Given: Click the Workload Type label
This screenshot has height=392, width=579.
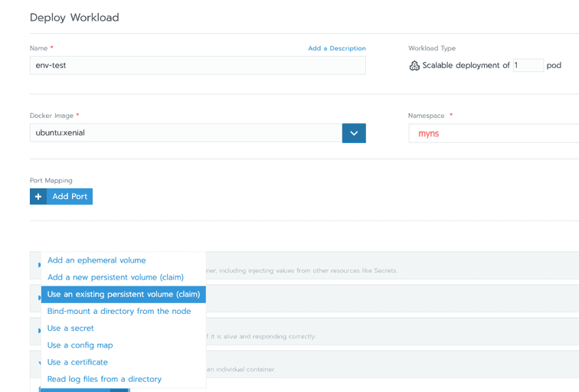Looking at the screenshot, I should coord(432,48).
